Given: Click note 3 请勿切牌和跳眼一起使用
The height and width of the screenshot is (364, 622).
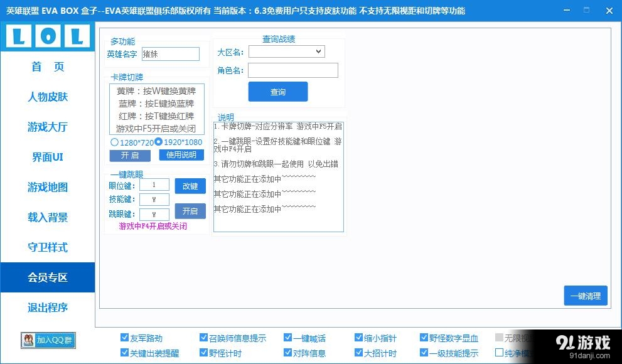Looking at the screenshot, I should pos(276,164).
